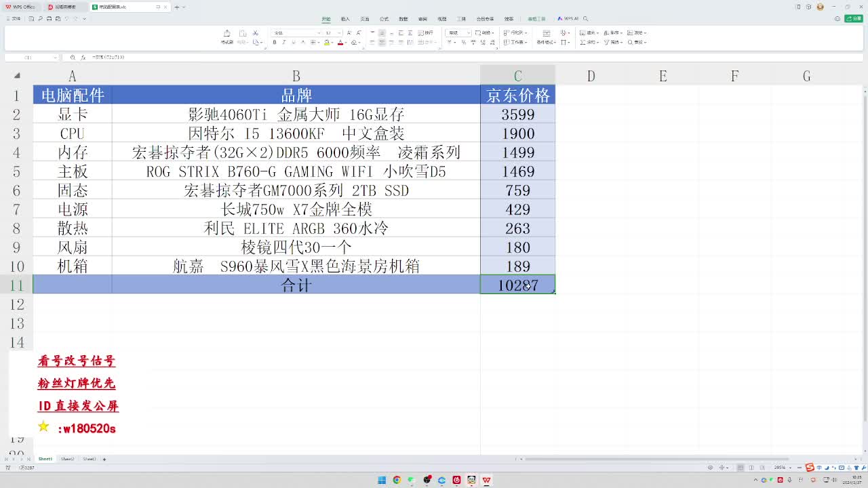Switch to the Sheet2 worksheet tab
Image resolution: width=868 pixels, height=488 pixels.
[x=67, y=459]
